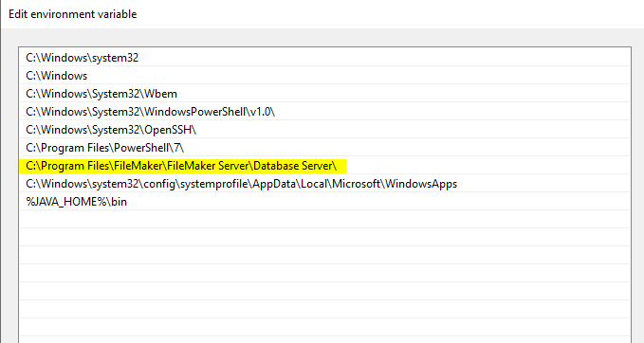Select the C:\Windows path row
The image size is (644, 343).
coord(324,76)
